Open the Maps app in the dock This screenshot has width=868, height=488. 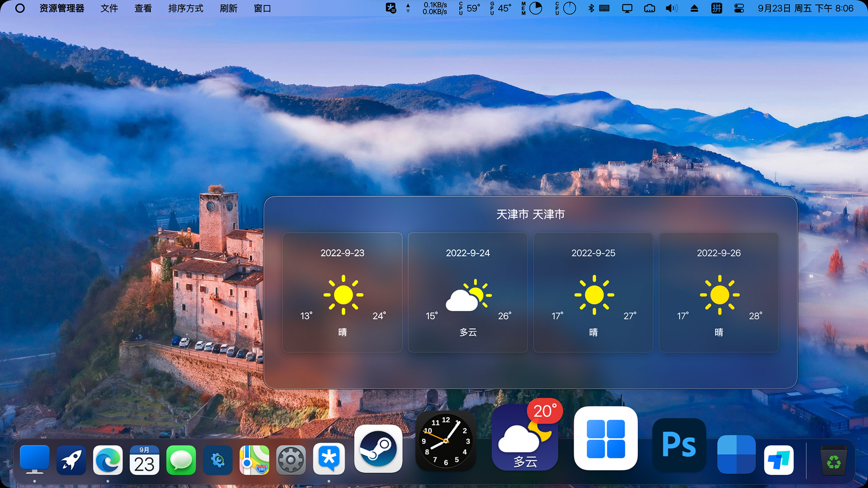[254, 460]
